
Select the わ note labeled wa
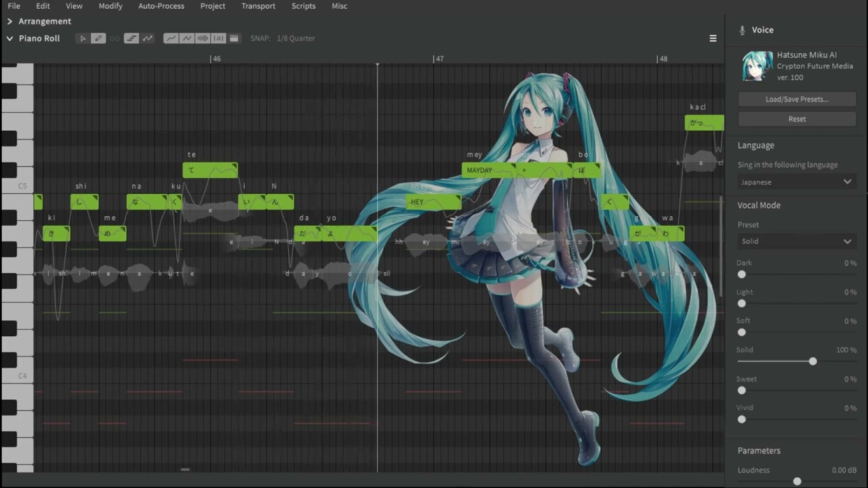[671, 234]
